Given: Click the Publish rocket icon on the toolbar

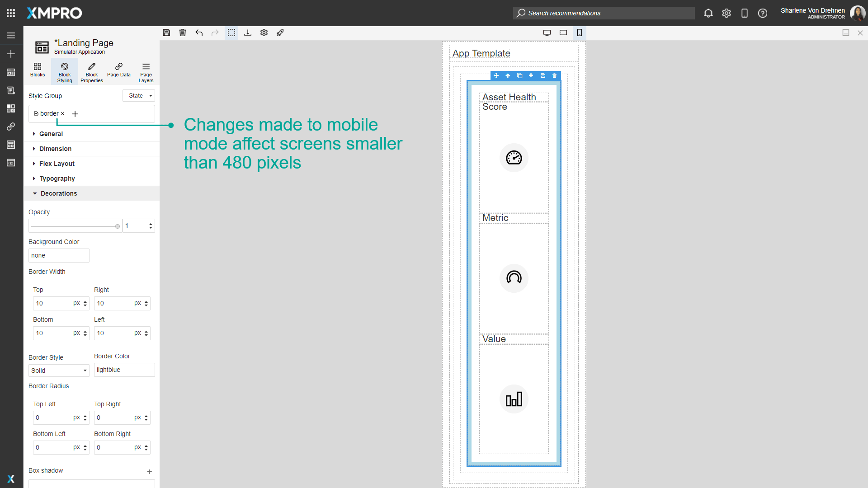Looking at the screenshot, I should point(280,33).
